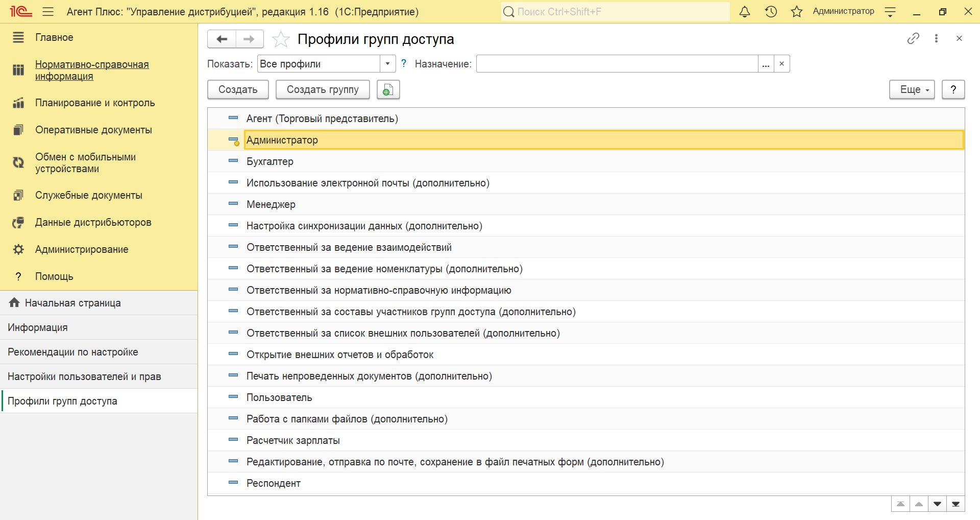Open form options three-dots icon
The image size is (980, 520).
tap(936, 38)
